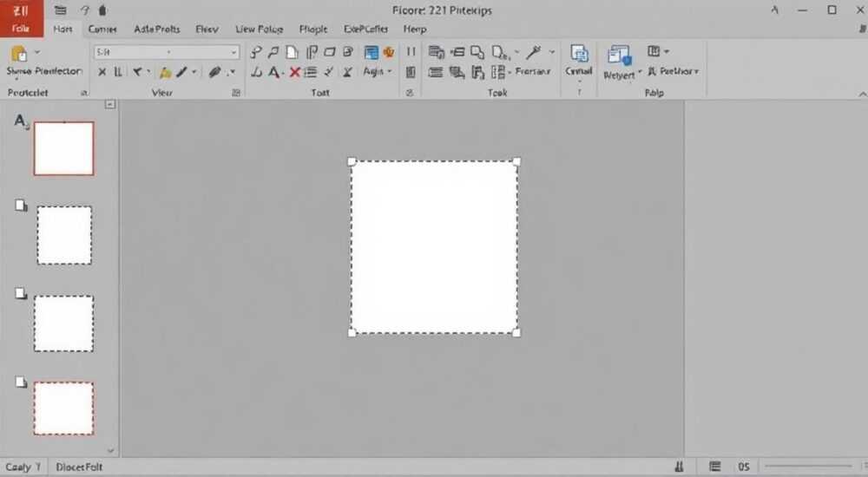Expand the dropdown beside the pointer tool

(x=148, y=71)
